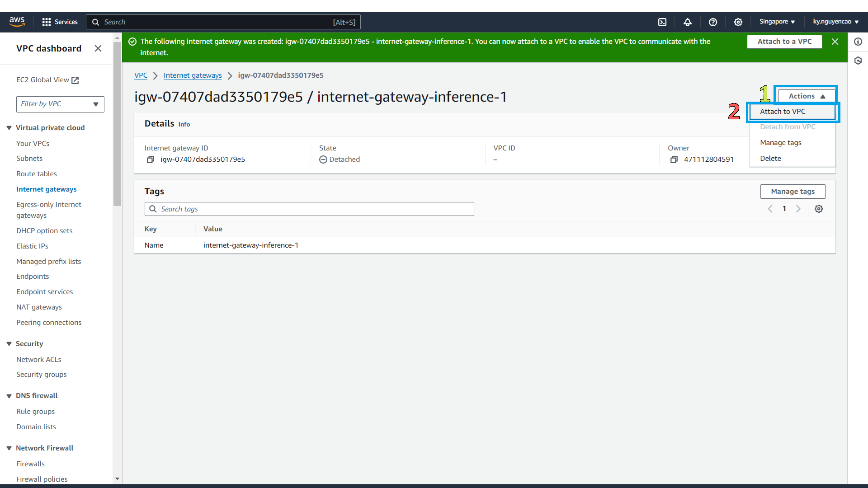Open the console settings gear in header
The width and height of the screenshot is (868, 488).
click(x=738, y=22)
